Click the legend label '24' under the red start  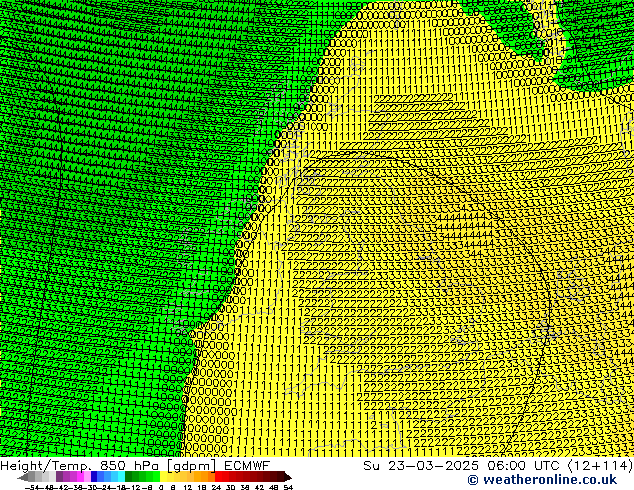click(x=216, y=487)
